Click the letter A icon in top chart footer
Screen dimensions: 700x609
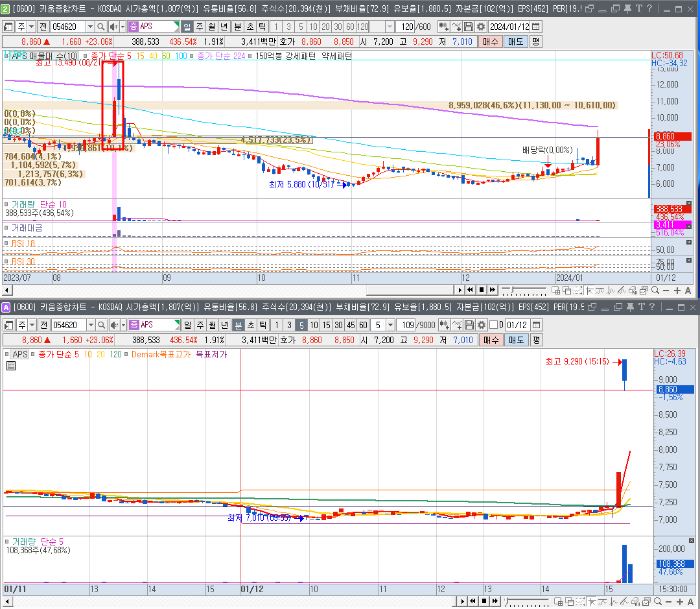688,291
